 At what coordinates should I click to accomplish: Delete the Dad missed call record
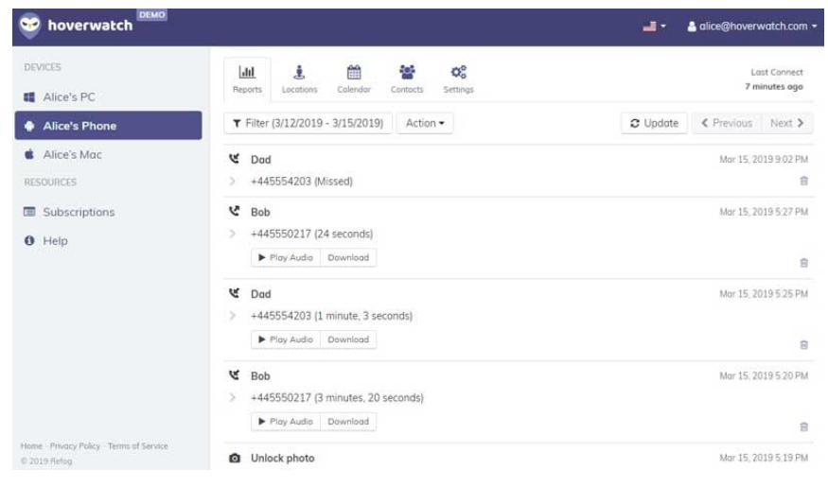(x=803, y=181)
